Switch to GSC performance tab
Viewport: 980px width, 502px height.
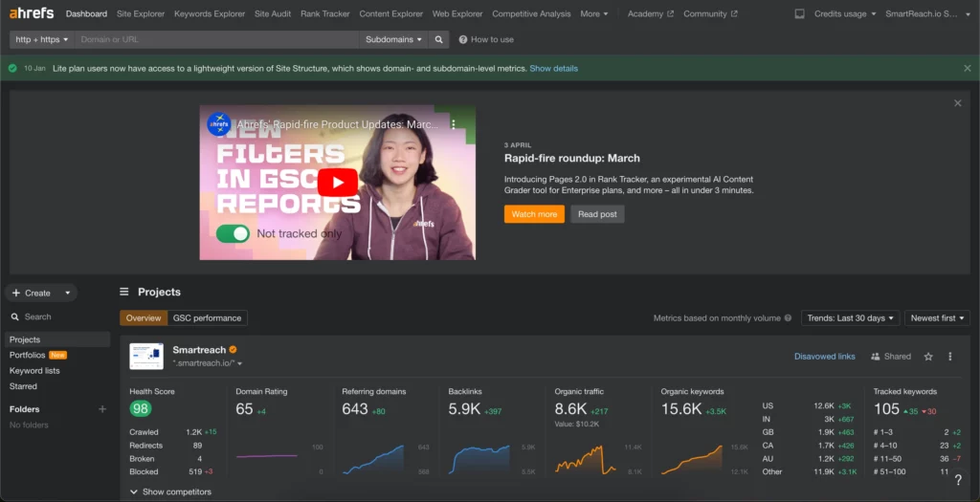[x=207, y=317]
